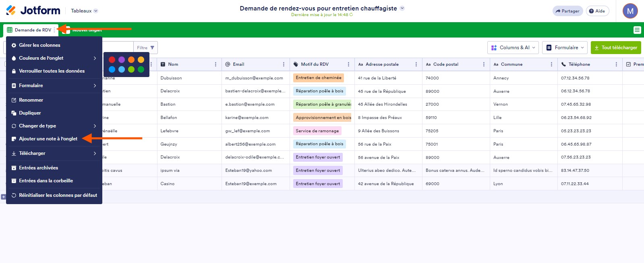The image size is (644, 263).
Task: Click the Réparation poêle à granulés tag
Action: tap(322, 104)
